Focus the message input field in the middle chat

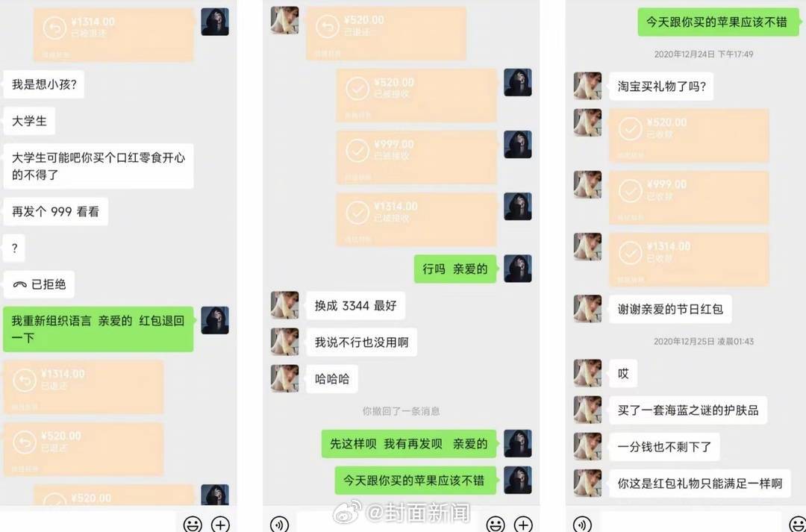(x=387, y=523)
